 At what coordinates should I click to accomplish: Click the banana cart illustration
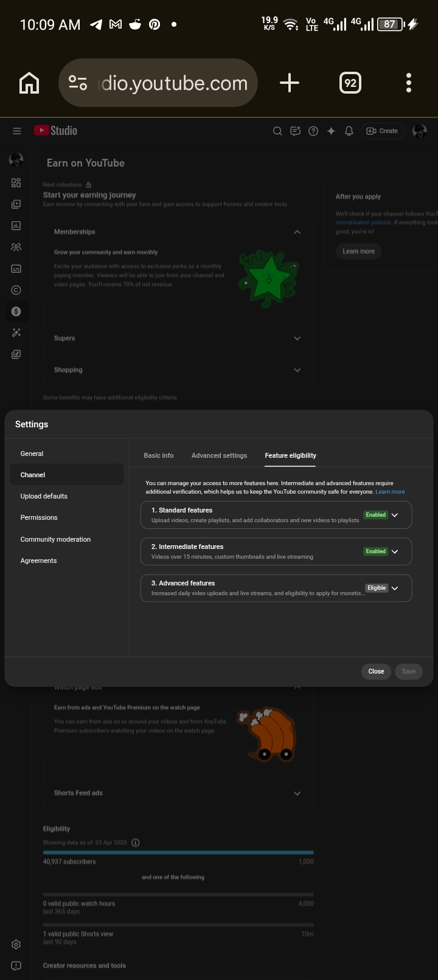point(268,734)
